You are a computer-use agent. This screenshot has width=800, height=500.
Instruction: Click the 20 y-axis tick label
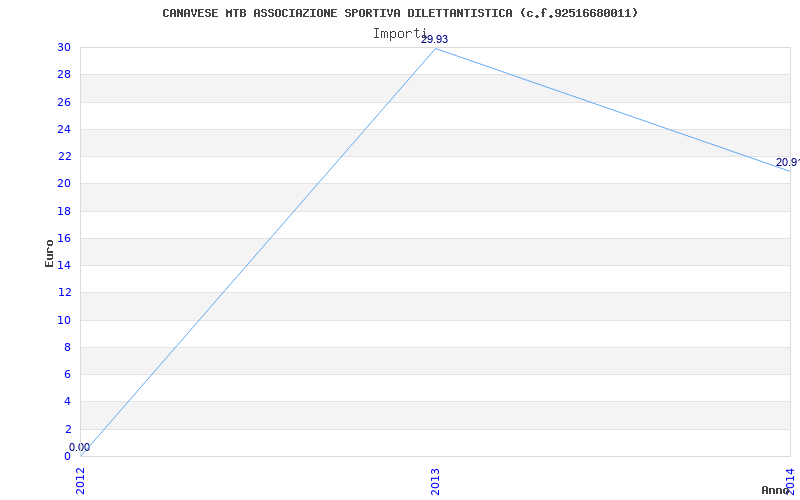[x=64, y=184]
